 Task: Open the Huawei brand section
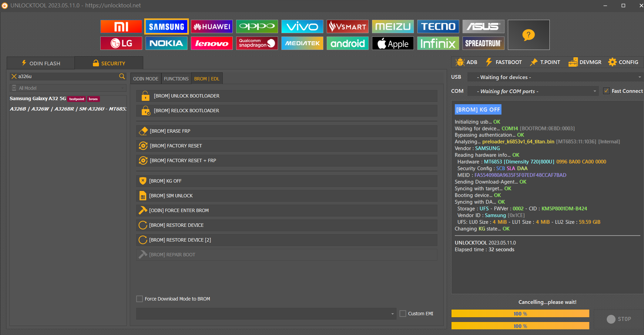pos(212,26)
